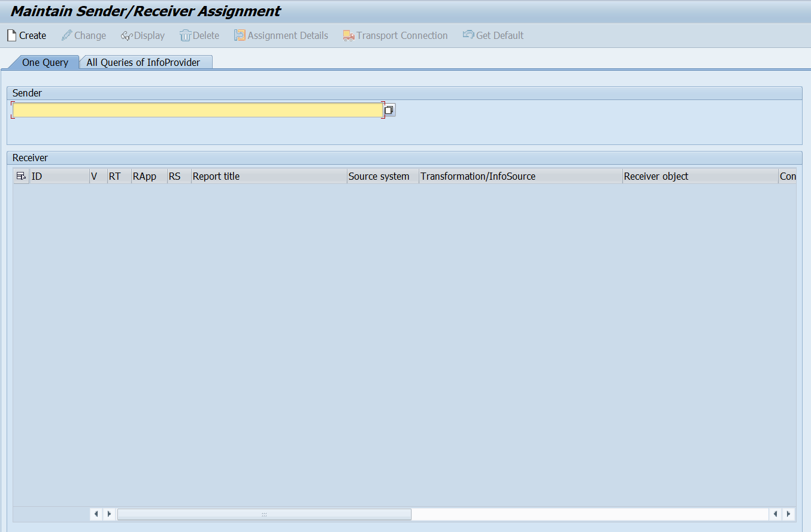Click the Delete trash can icon
Screen dimensions: 811x532
(x=185, y=36)
